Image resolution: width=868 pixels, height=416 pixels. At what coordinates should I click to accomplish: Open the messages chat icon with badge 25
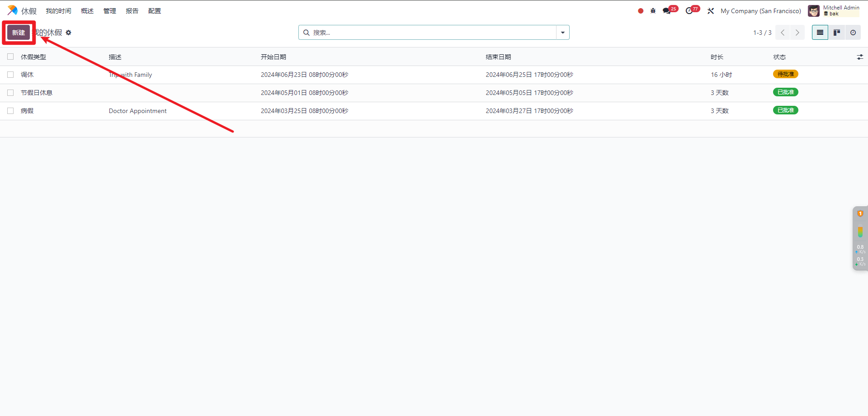point(666,11)
